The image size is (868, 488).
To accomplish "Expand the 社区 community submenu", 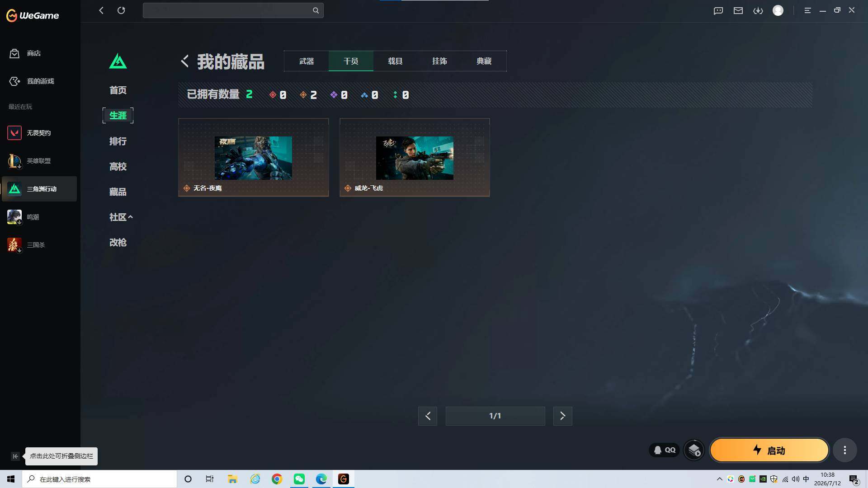I will [x=121, y=217].
